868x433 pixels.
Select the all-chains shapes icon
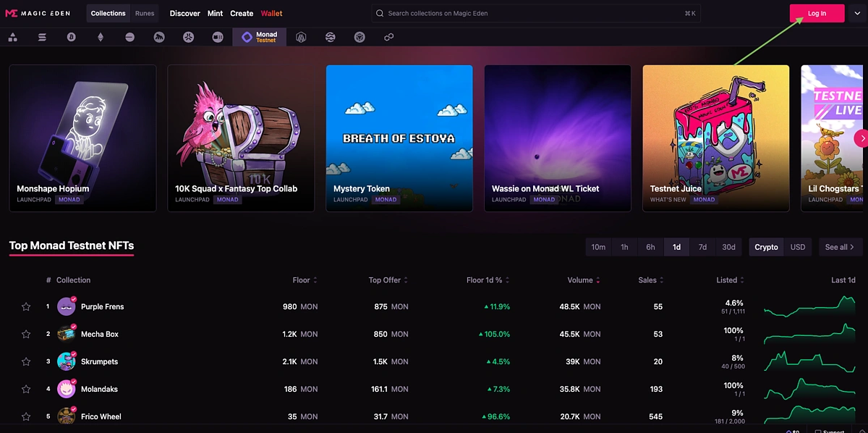(13, 37)
